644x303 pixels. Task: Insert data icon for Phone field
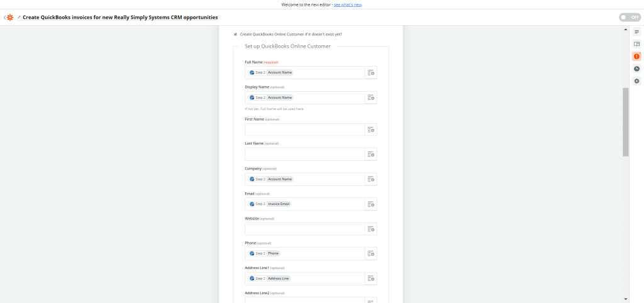pyautogui.click(x=371, y=253)
